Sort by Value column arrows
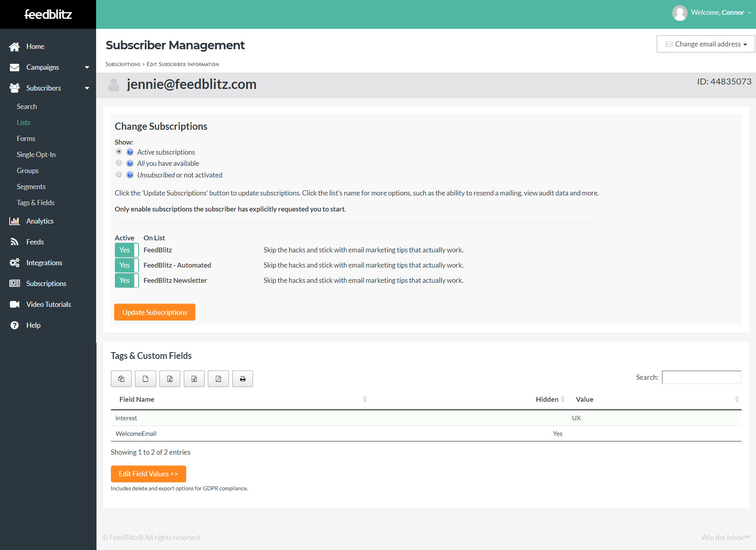The image size is (756, 550). coord(737,399)
